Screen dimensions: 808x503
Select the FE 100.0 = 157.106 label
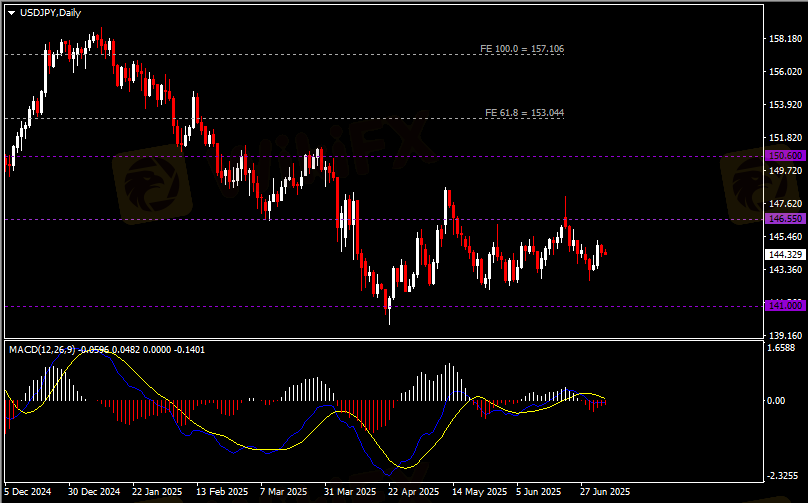click(x=522, y=49)
